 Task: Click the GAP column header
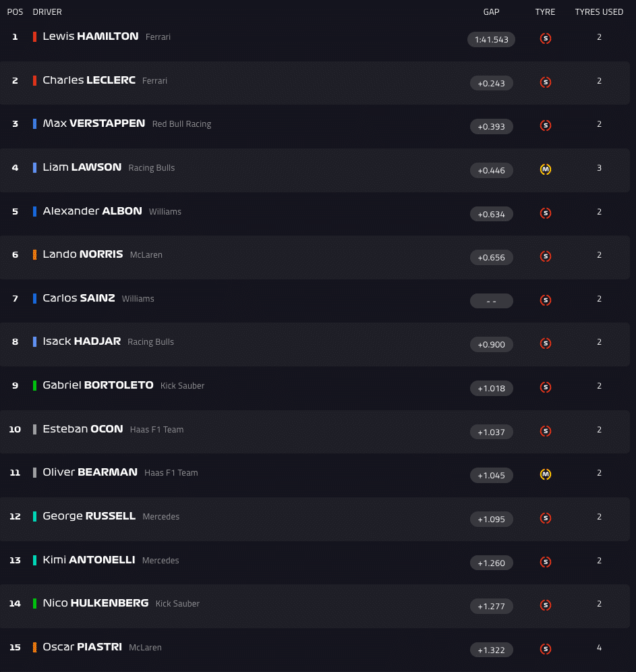pos(491,12)
